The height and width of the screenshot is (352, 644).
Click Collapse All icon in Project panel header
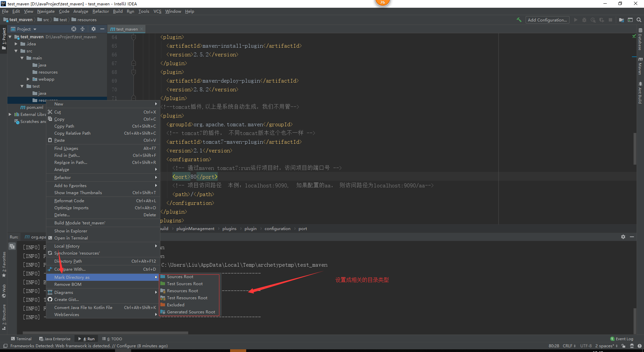point(83,29)
